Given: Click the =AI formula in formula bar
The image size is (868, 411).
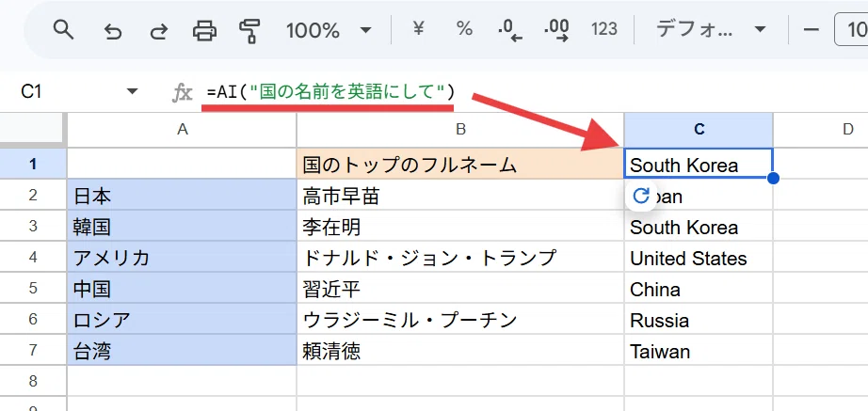Looking at the screenshot, I should (x=330, y=92).
